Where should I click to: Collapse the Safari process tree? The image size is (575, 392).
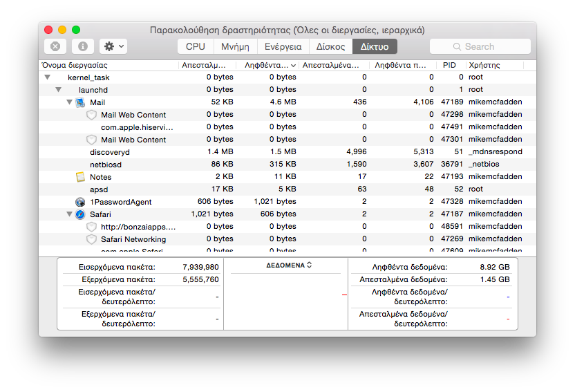click(x=69, y=214)
